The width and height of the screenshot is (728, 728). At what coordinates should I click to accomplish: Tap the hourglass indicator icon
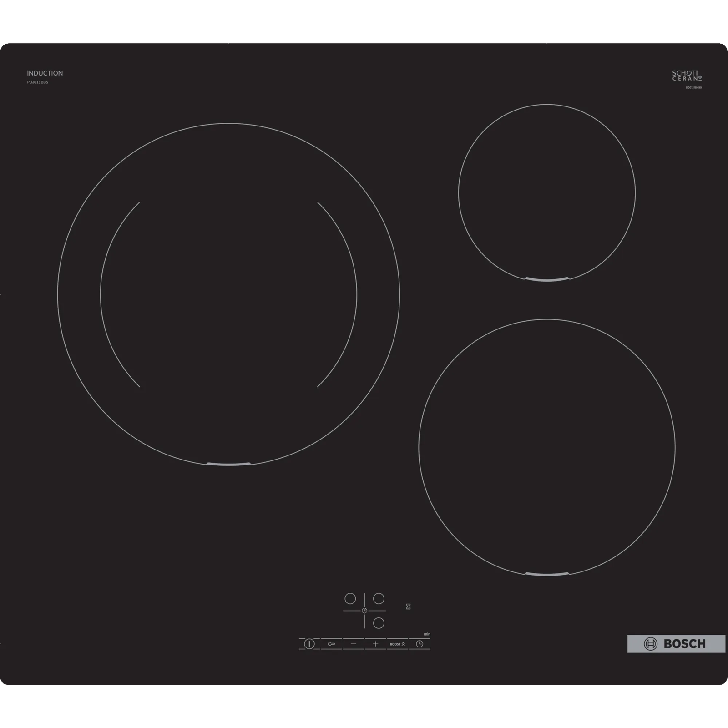pyautogui.click(x=408, y=607)
